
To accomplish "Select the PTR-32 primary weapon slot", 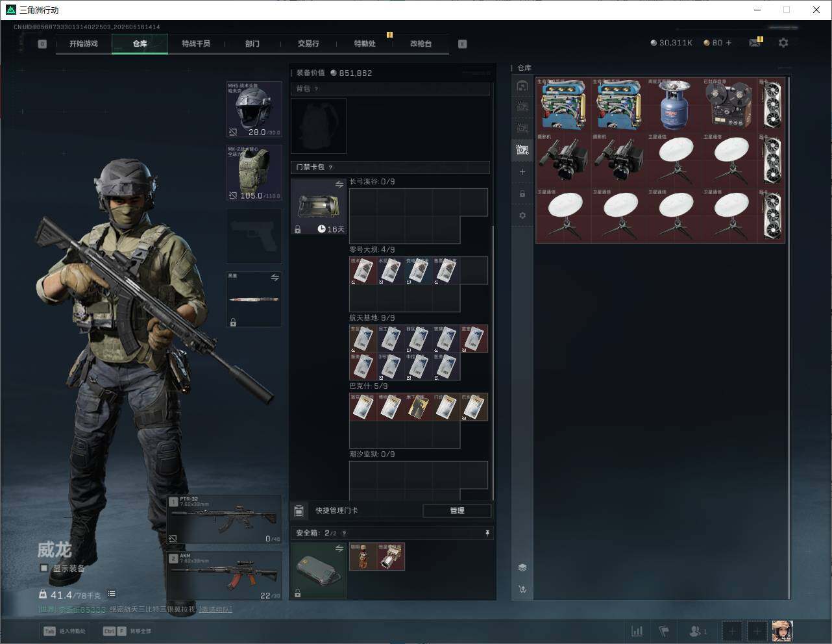I will pos(225,519).
